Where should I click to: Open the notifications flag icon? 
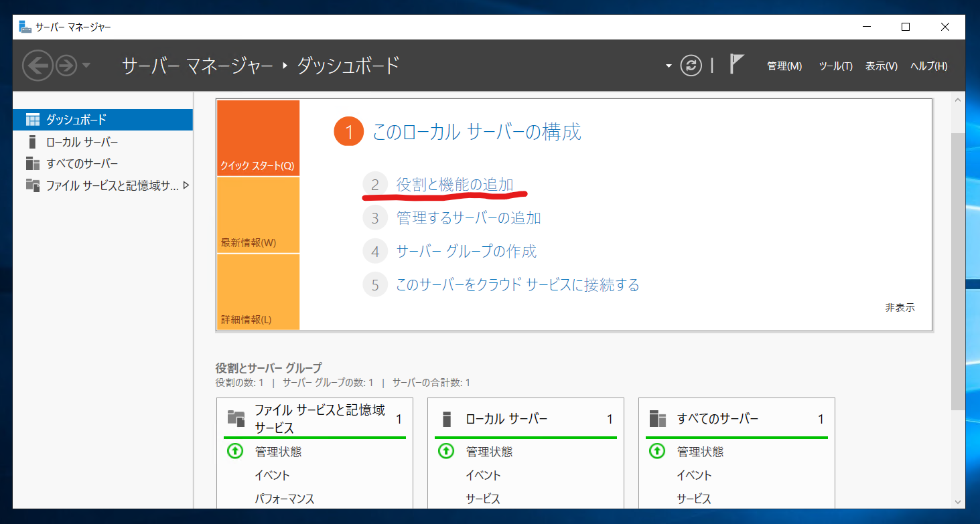[736, 64]
